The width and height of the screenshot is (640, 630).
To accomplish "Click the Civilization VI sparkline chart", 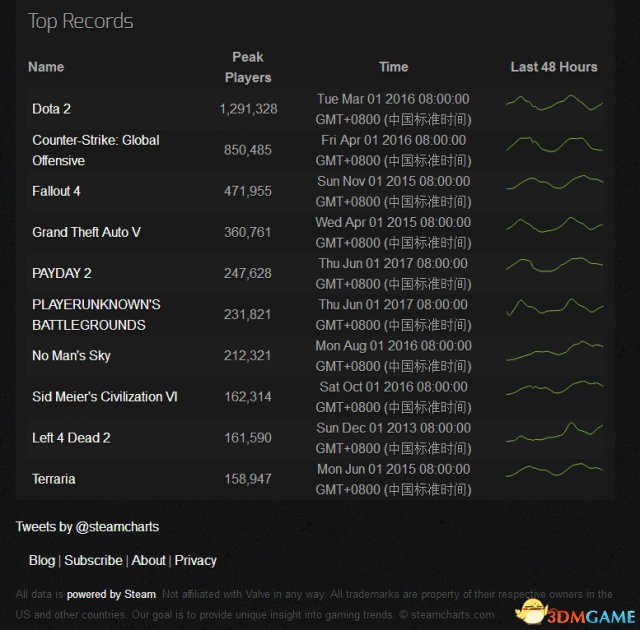I will (x=554, y=388).
